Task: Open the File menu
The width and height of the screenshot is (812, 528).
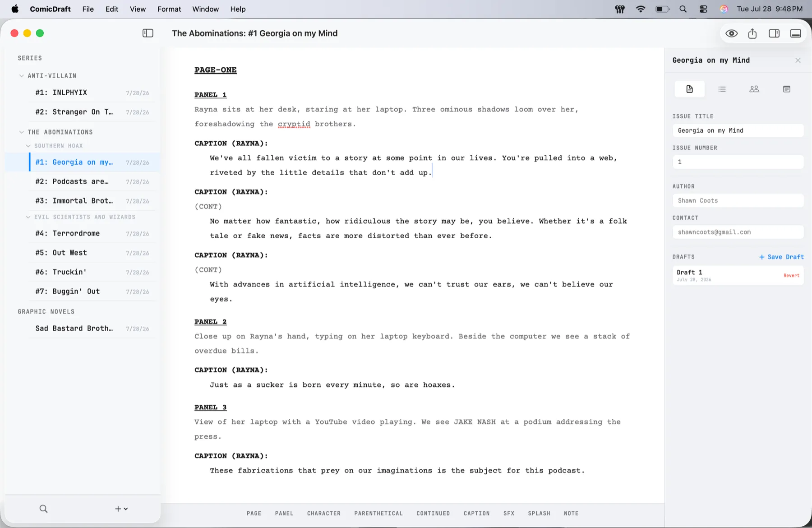Action: (88, 9)
